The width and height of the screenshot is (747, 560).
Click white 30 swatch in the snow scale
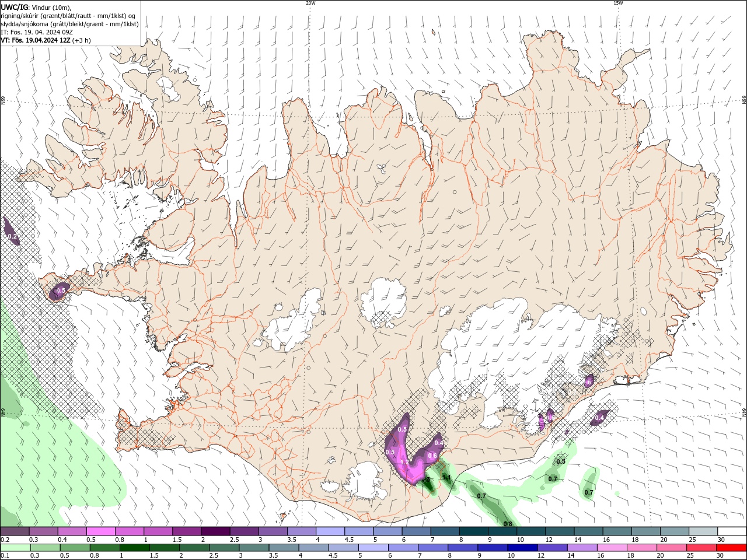732,531
